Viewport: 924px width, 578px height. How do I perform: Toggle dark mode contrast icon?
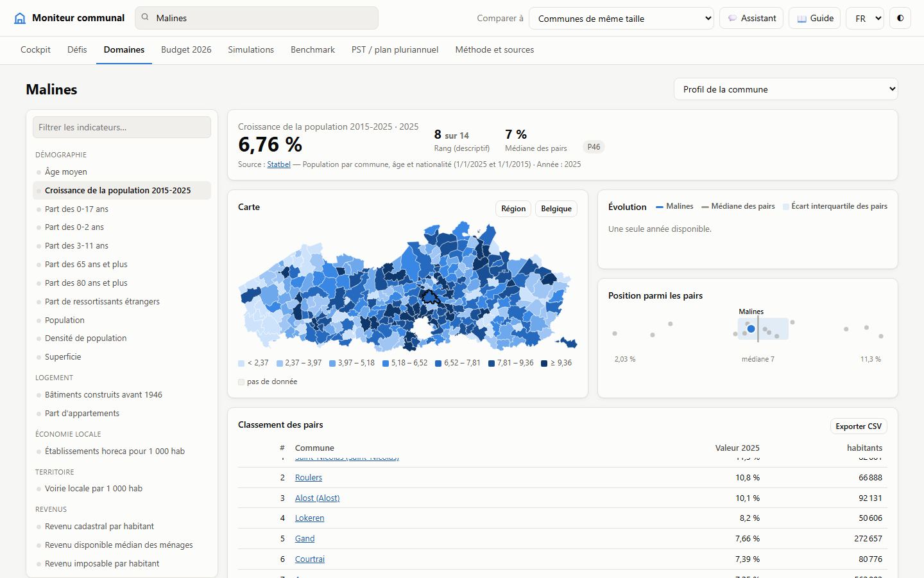click(900, 18)
